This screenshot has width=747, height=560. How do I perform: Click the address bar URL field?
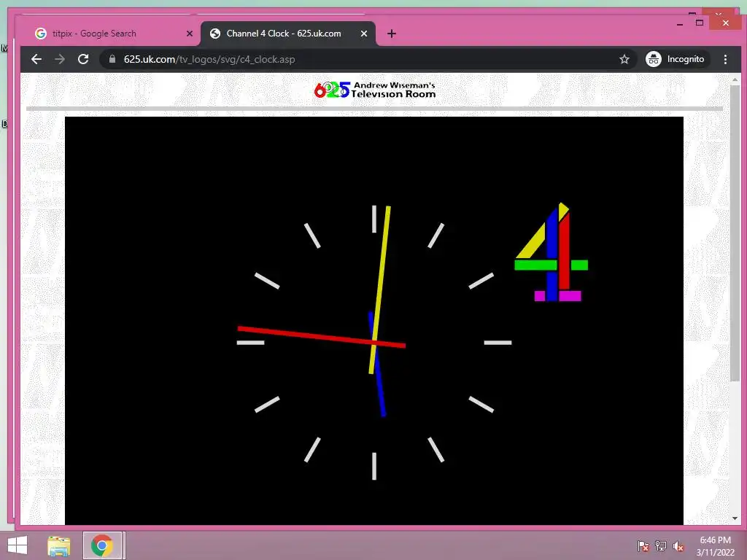(x=367, y=59)
